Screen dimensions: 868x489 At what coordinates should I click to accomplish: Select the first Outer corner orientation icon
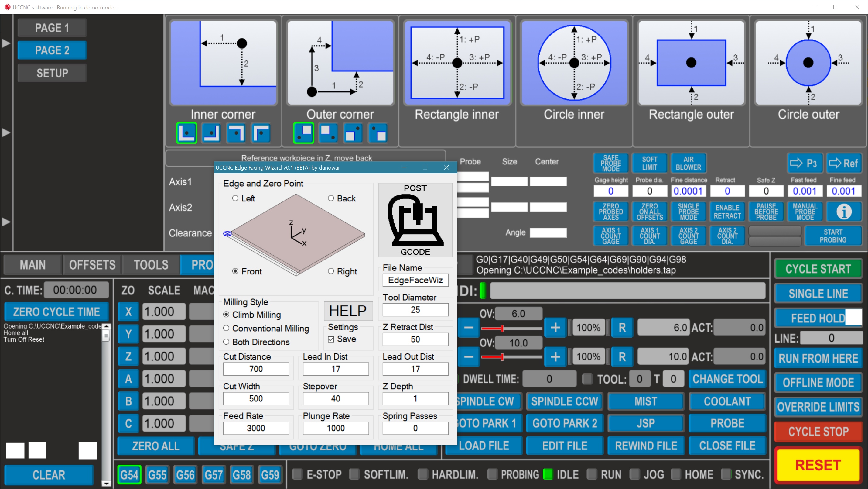pyautogui.click(x=303, y=133)
